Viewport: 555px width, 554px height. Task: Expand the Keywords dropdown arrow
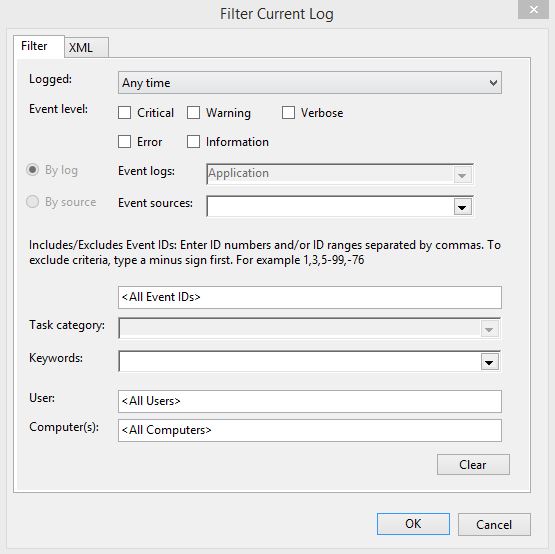(490, 362)
